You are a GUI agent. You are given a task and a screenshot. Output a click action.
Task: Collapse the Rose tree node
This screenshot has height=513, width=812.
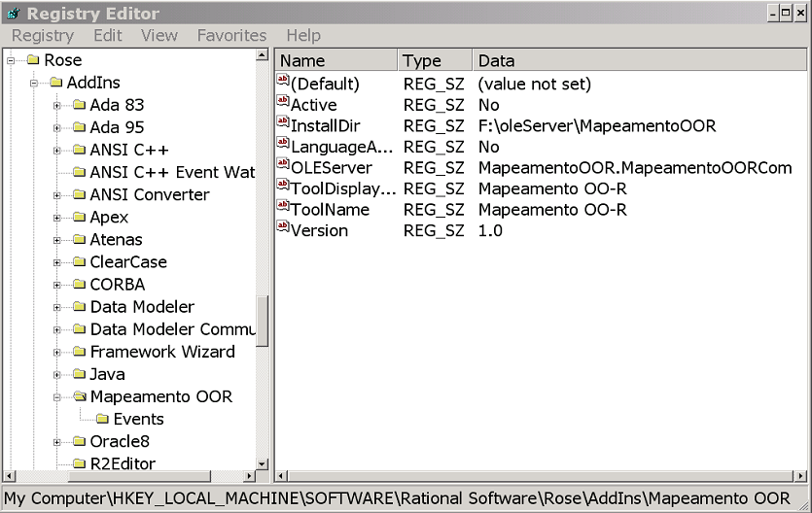click(x=11, y=60)
